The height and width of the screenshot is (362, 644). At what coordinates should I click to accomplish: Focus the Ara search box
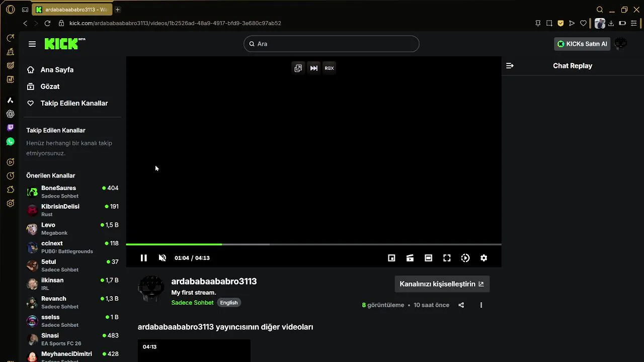(x=331, y=44)
